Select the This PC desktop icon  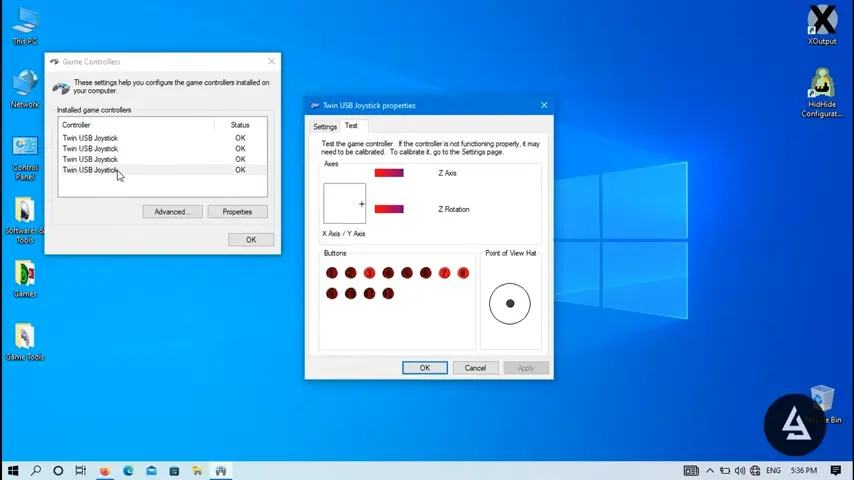click(x=25, y=26)
